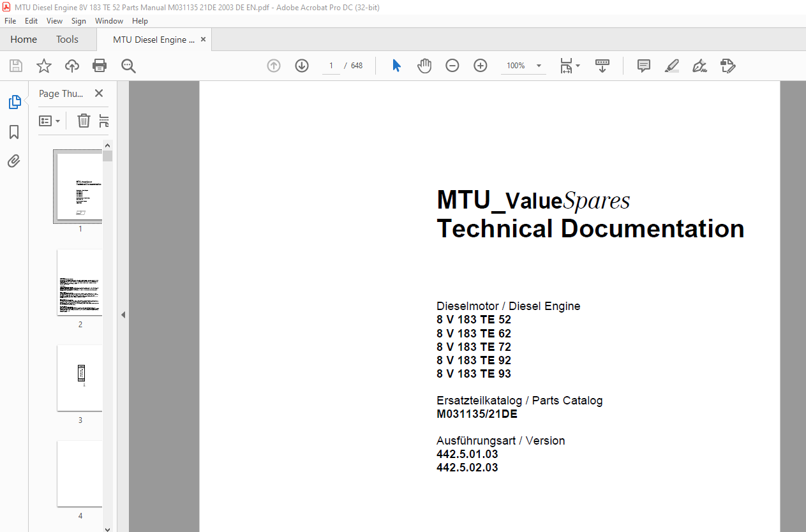Open the Edit menu

click(x=31, y=21)
